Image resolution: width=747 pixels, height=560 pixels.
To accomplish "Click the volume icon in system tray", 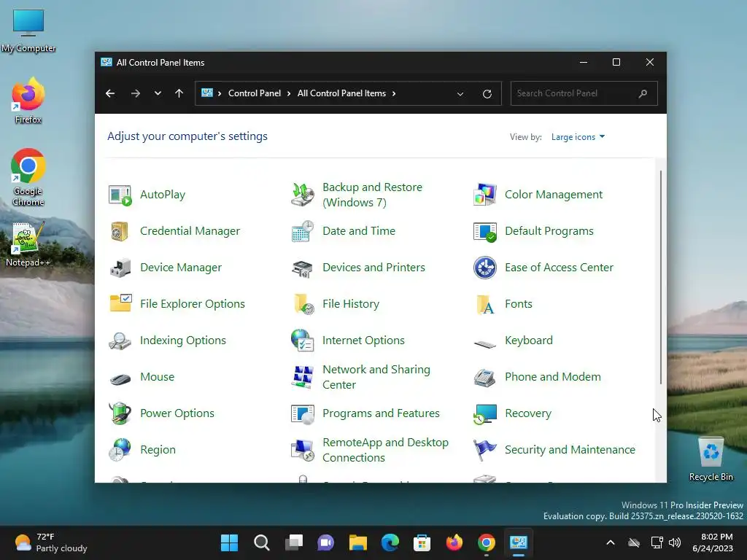I will [x=675, y=542].
